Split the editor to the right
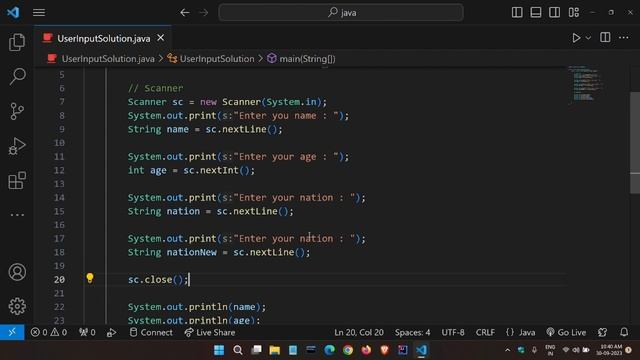 (x=605, y=38)
